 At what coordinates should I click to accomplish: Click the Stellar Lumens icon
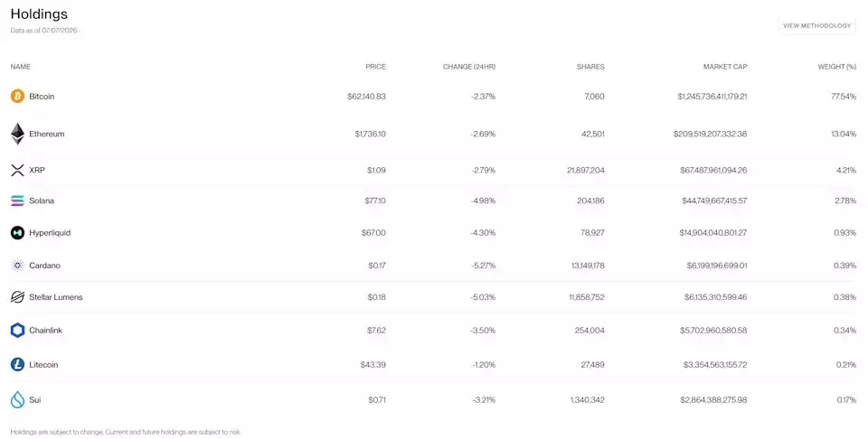(x=18, y=297)
